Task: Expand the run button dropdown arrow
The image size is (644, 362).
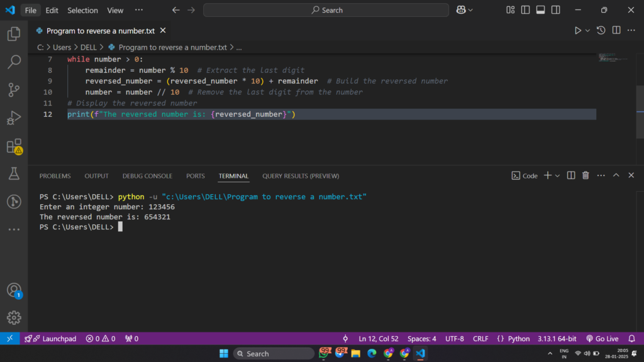Action: [x=588, y=31]
